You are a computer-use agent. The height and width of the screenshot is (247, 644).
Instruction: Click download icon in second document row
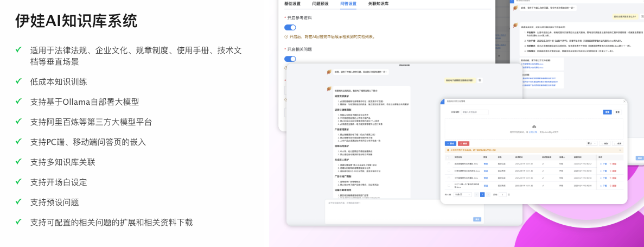[x=601, y=171]
